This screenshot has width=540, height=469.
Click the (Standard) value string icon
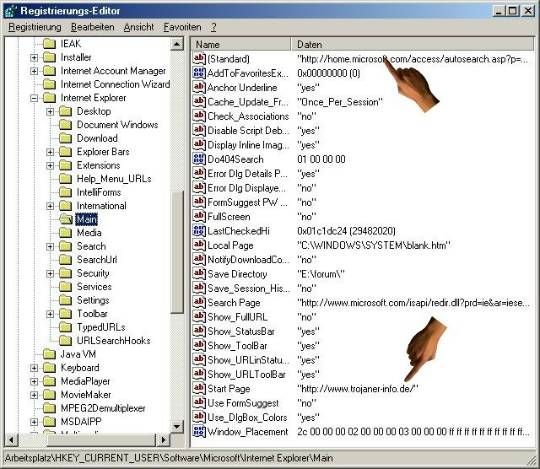199,59
